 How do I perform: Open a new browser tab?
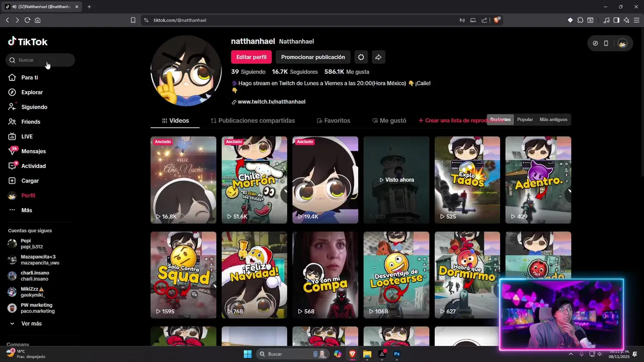tap(89, 7)
